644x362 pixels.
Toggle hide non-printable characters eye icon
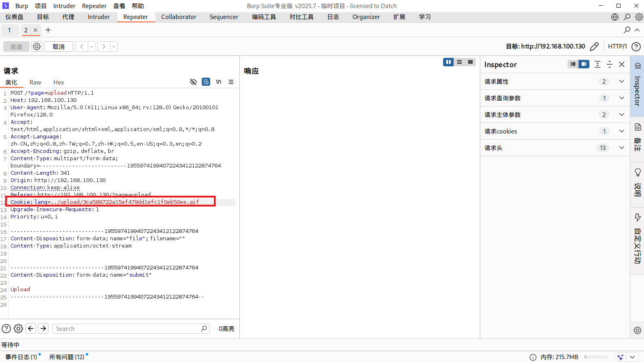193,82
